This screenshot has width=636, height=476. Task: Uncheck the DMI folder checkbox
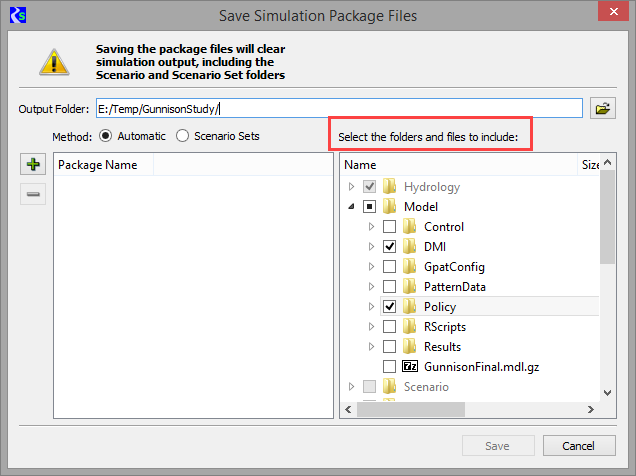[389, 247]
